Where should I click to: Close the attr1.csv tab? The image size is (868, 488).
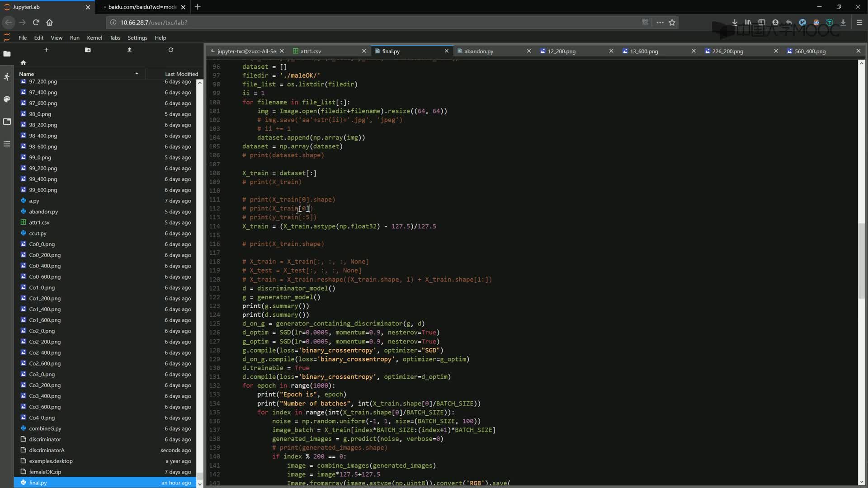click(364, 51)
